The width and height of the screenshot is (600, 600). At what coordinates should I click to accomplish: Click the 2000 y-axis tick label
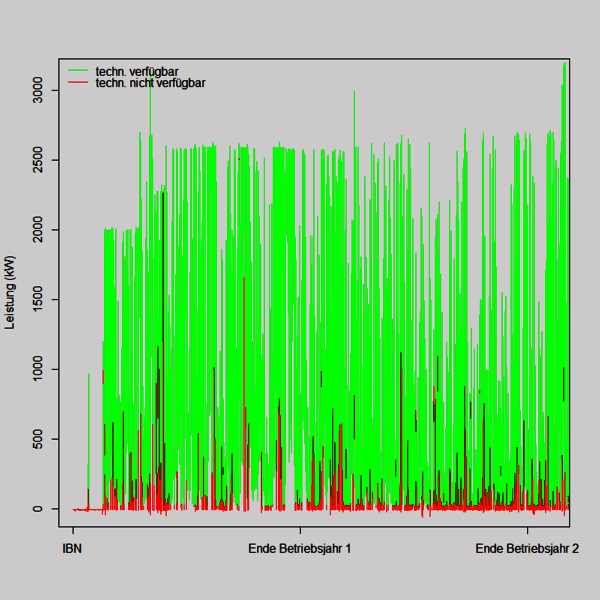(x=38, y=230)
